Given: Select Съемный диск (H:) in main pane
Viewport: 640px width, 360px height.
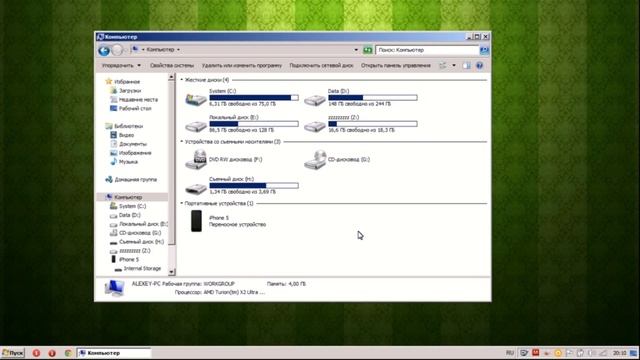Looking at the screenshot, I should (242, 185).
